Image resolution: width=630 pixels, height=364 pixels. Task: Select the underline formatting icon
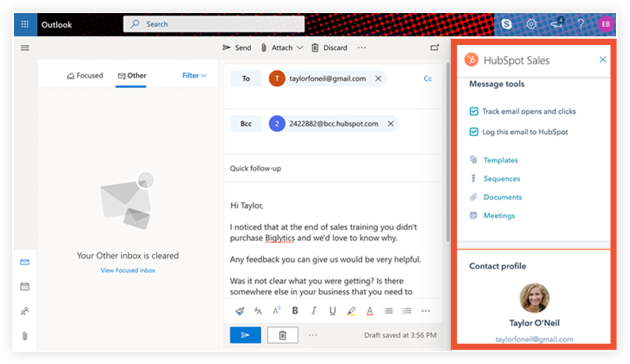(x=333, y=311)
